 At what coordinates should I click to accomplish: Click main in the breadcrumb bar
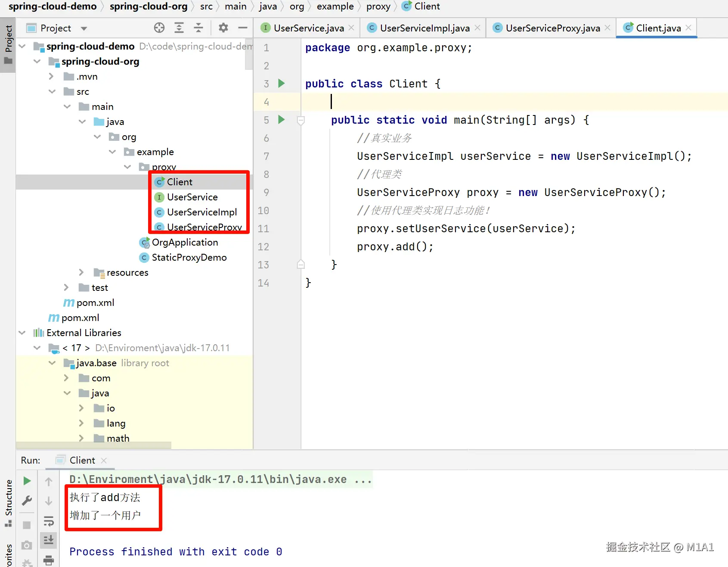point(236,6)
